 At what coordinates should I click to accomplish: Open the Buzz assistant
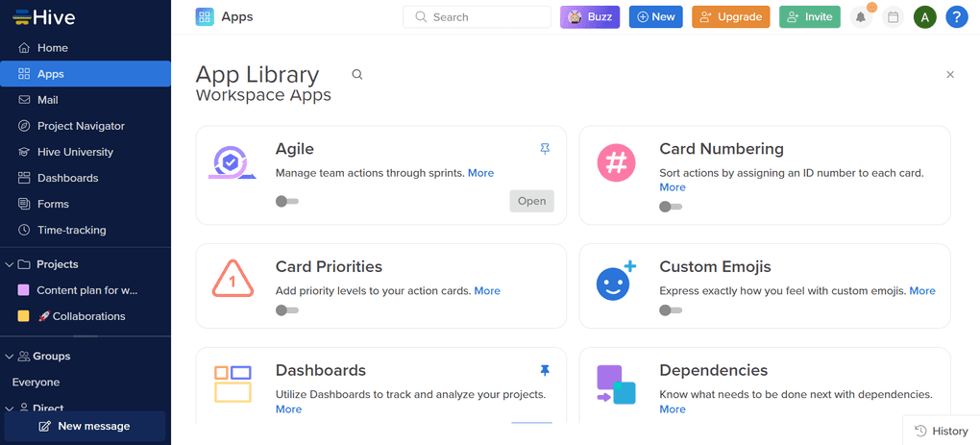coord(589,17)
